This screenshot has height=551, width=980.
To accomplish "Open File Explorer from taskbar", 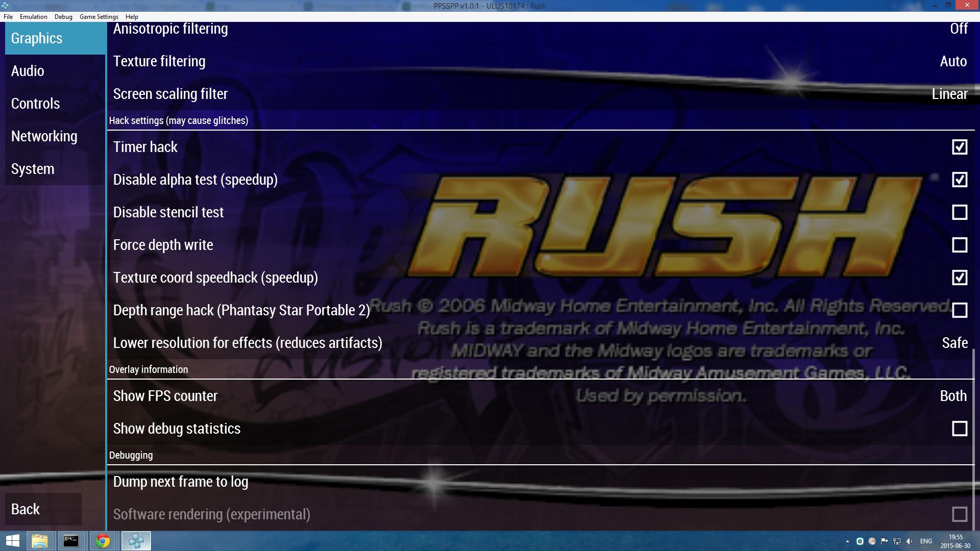I will (x=39, y=541).
